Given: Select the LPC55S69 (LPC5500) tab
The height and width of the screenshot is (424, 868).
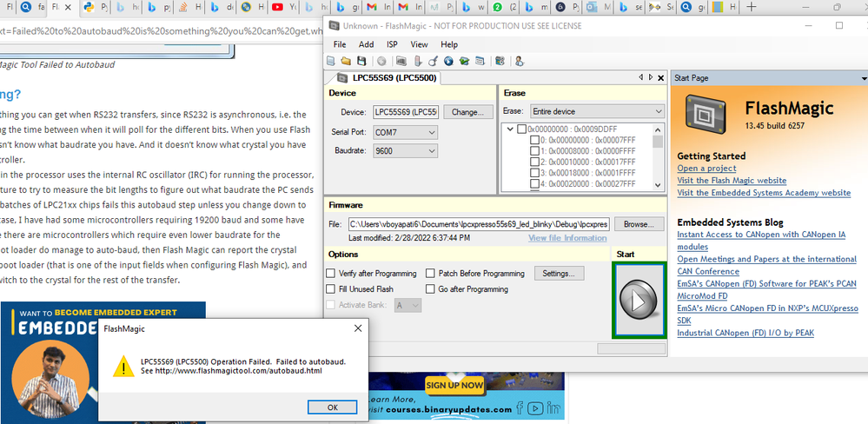Looking at the screenshot, I should [x=387, y=78].
